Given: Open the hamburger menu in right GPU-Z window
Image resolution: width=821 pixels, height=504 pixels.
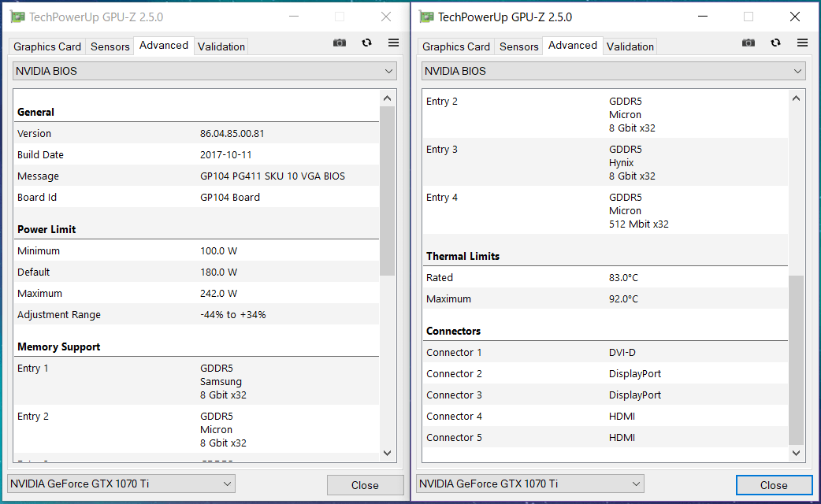Looking at the screenshot, I should tap(802, 43).
